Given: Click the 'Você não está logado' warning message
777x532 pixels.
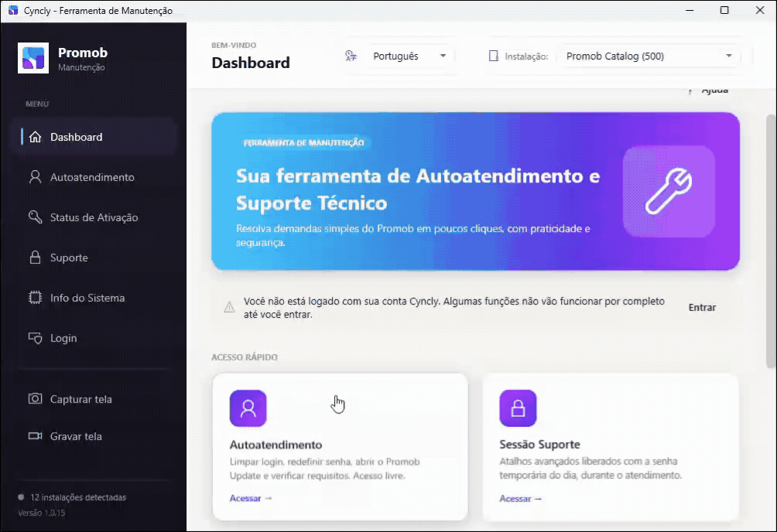Looking at the screenshot, I should point(454,308).
